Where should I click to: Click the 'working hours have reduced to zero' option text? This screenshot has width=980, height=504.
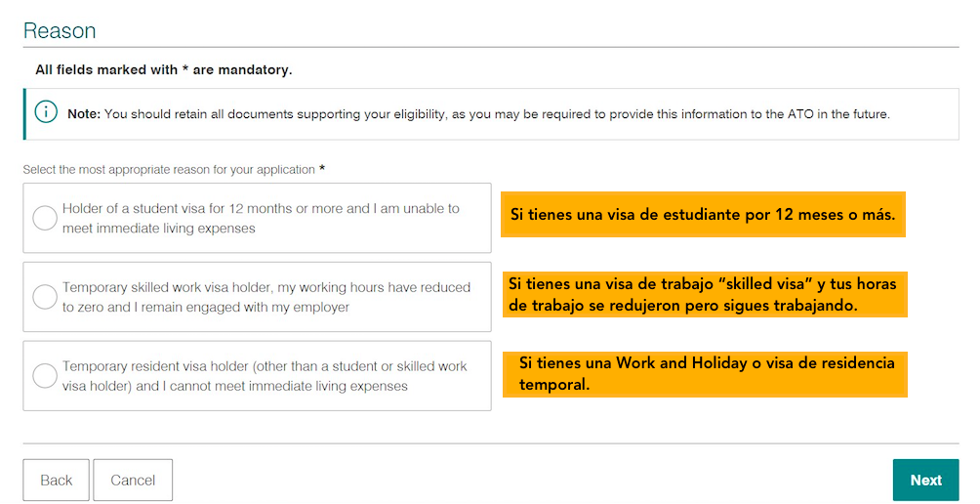point(266,297)
